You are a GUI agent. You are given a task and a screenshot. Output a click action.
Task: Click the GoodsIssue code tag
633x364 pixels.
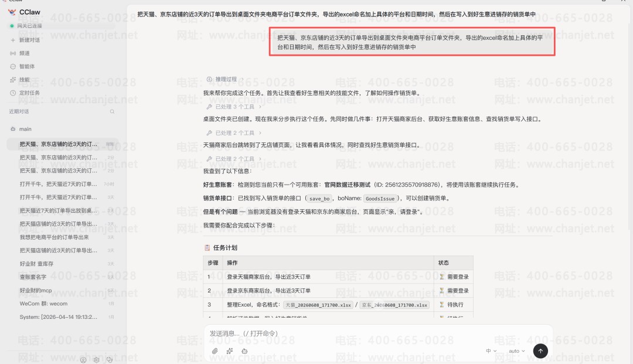click(380, 199)
